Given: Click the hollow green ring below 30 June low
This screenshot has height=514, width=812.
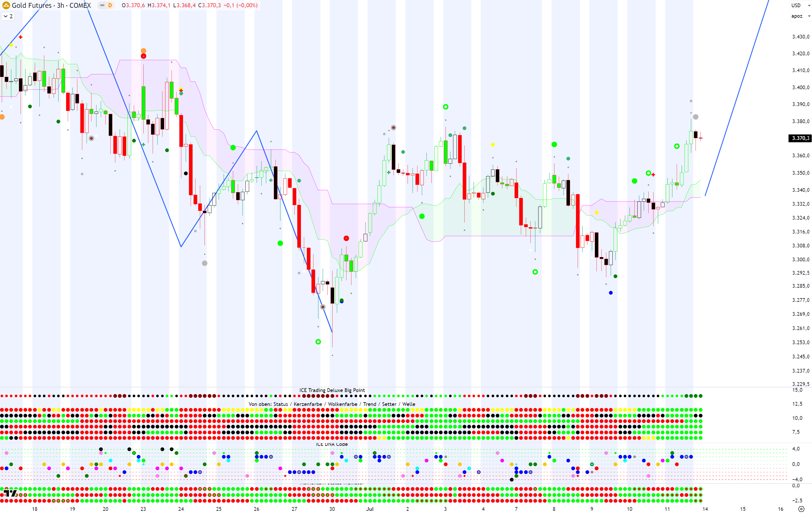Looking at the screenshot, I should [x=318, y=342].
